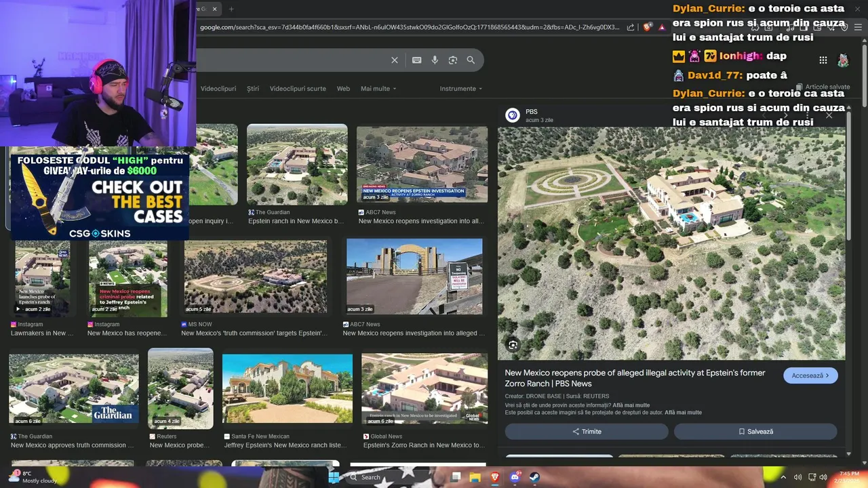Click the PBS source logo in preview
This screenshot has height=488, width=868.
[x=513, y=115]
